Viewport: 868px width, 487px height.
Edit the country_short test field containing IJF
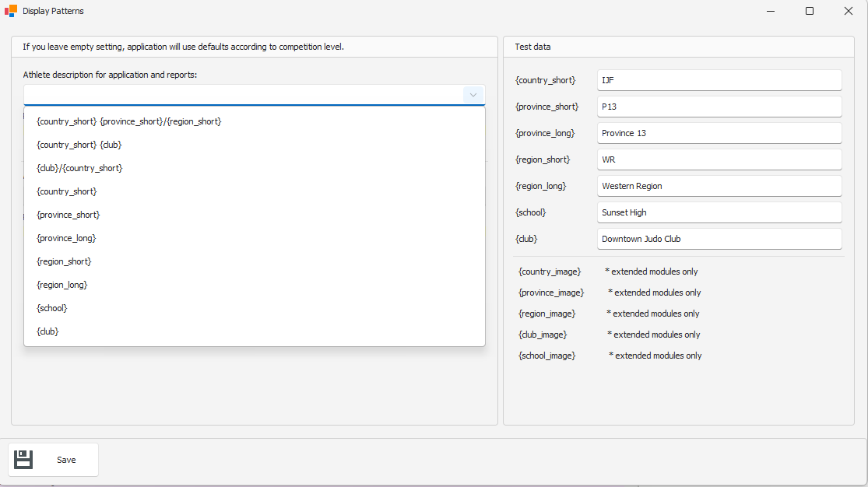tap(719, 80)
